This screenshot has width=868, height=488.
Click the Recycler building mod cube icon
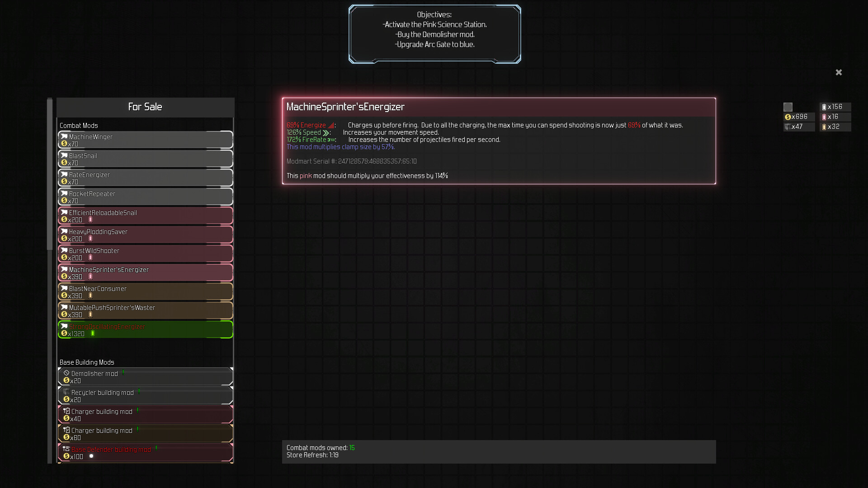click(66, 392)
